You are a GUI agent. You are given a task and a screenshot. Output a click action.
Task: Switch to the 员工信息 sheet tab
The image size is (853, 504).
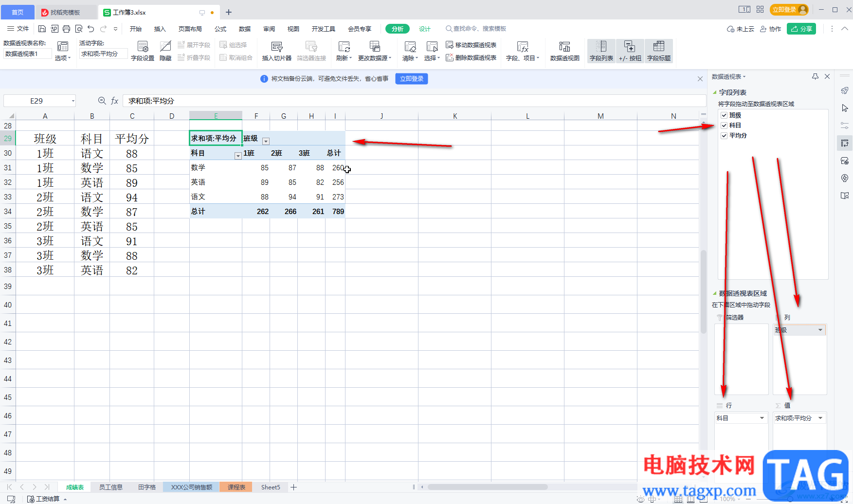[111, 487]
